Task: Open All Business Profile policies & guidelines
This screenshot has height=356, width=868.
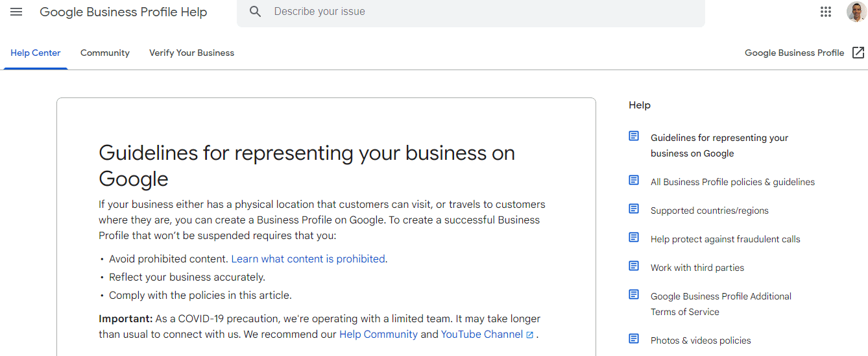Action: click(732, 182)
